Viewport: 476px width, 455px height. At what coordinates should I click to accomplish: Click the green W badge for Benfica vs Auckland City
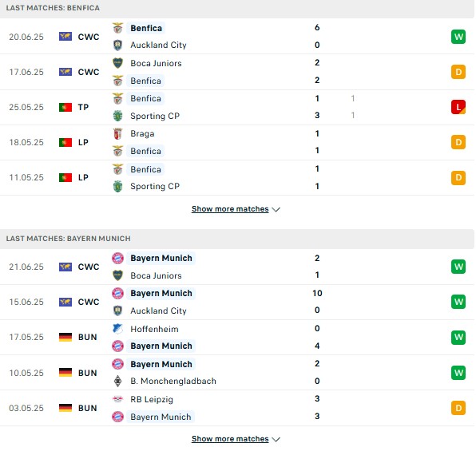(458, 37)
